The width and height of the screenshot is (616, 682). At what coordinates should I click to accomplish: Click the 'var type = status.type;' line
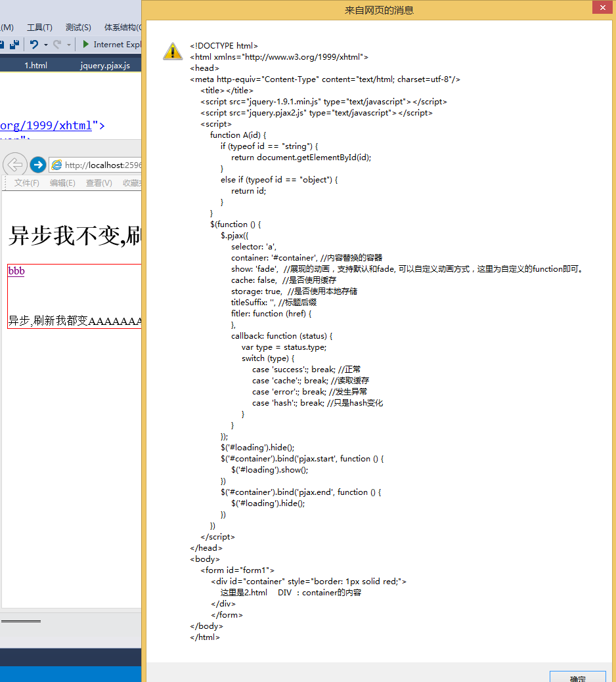284,347
